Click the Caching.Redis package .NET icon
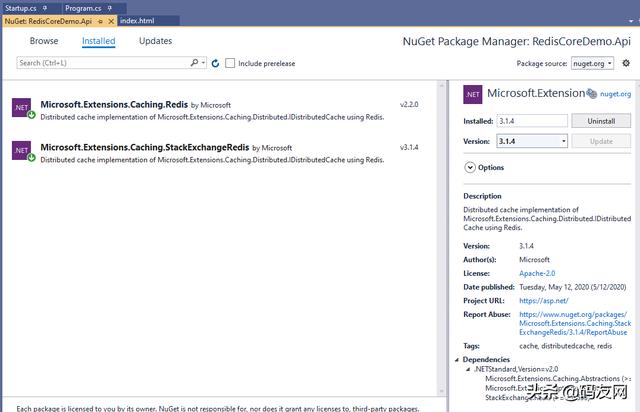The image size is (640, 412). coord(22,108)
